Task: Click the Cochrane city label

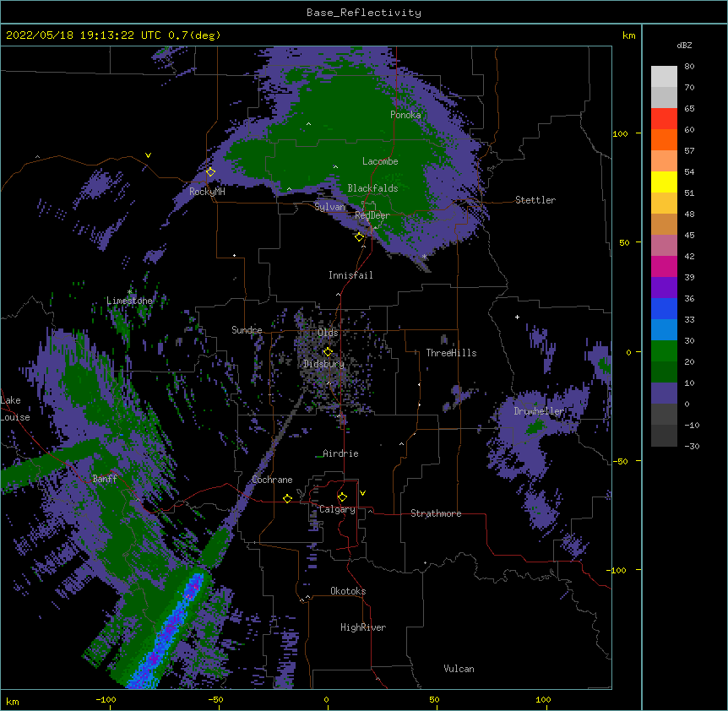Action: pyautogui.click(x=272, y=480)
